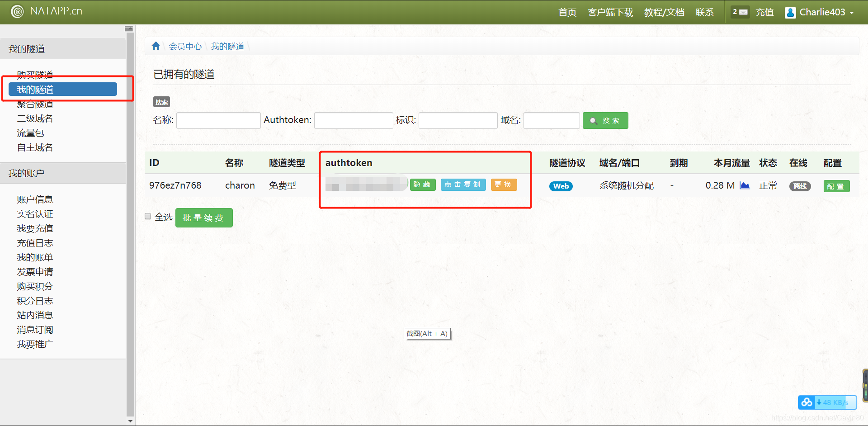Click the cloud download speed widget icon
Viewport: 868px width, 426px height.
pos(807,402)
